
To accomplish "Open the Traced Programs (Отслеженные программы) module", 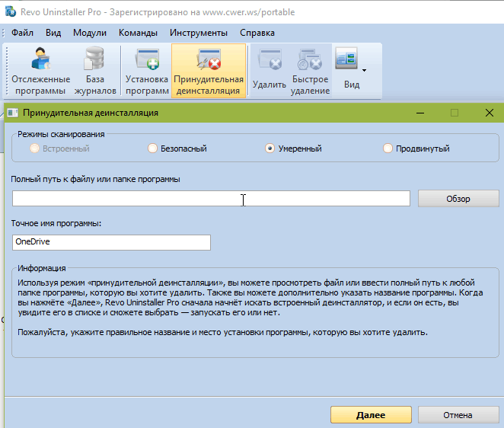I will (x=41, y=71).
